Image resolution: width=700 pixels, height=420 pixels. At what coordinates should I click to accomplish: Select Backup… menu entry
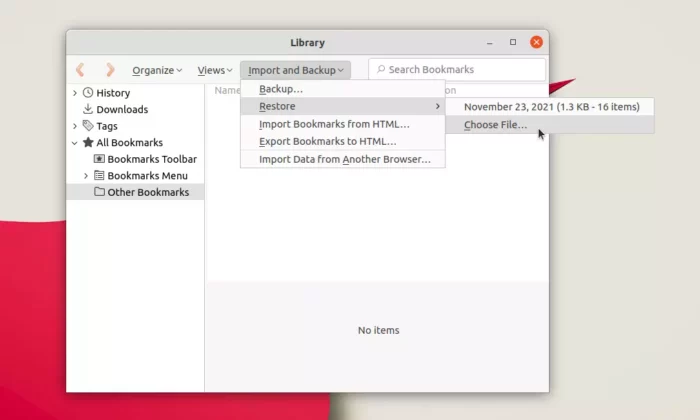pyautogui.click(x=343, y=89)
